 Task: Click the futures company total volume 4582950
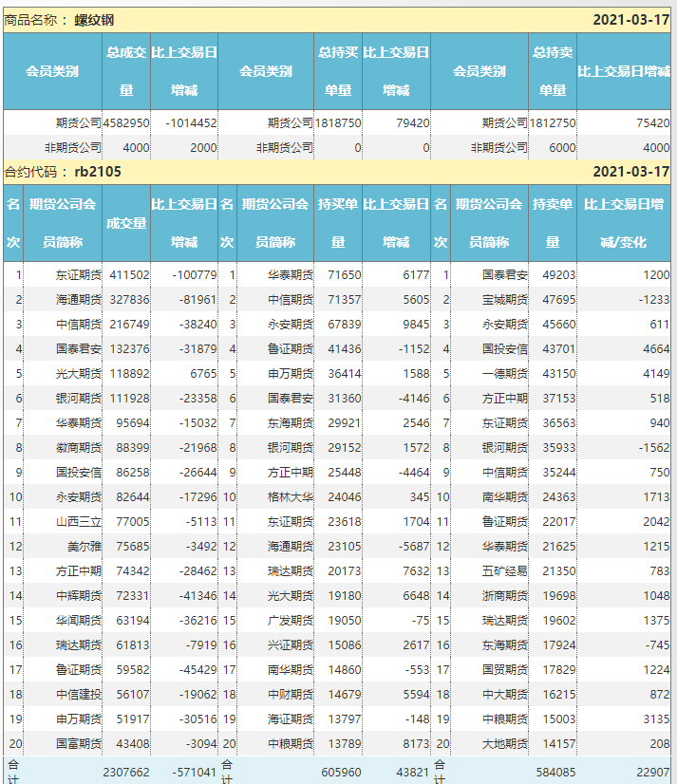coord(126,122)
